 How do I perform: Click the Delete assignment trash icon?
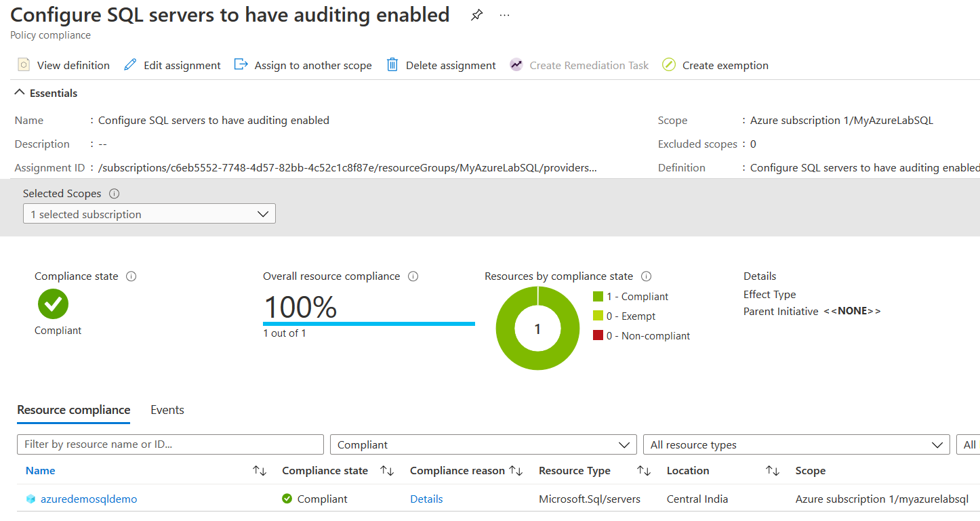[x=392, y=65]
